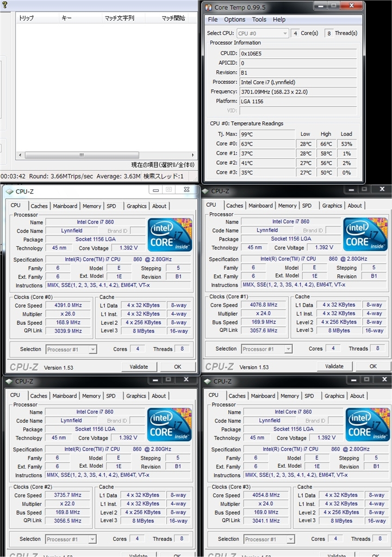Open the Help menu in Core Temp
The image size is (392, 557).
tap(279, 20)
